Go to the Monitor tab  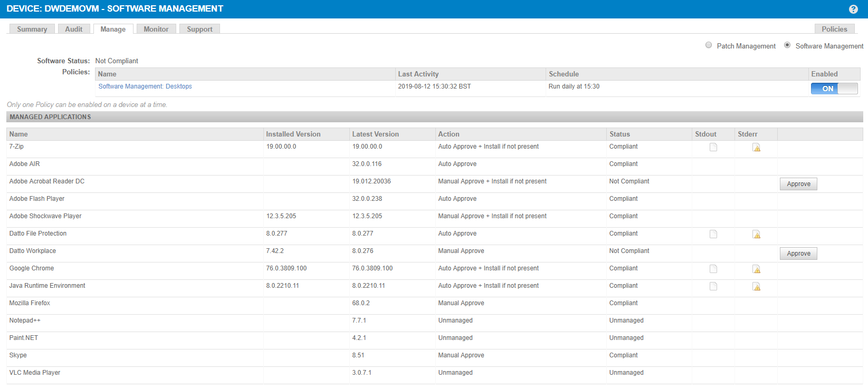point(156,29)
